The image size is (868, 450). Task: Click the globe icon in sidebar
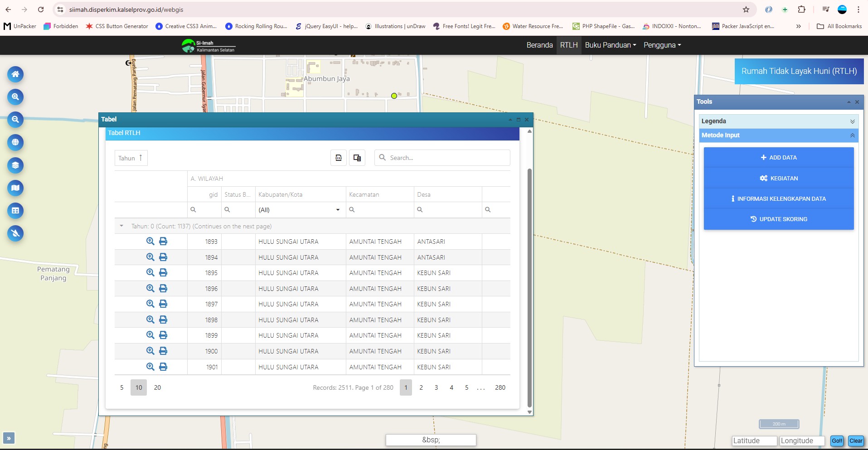click(x=15, y=142)
